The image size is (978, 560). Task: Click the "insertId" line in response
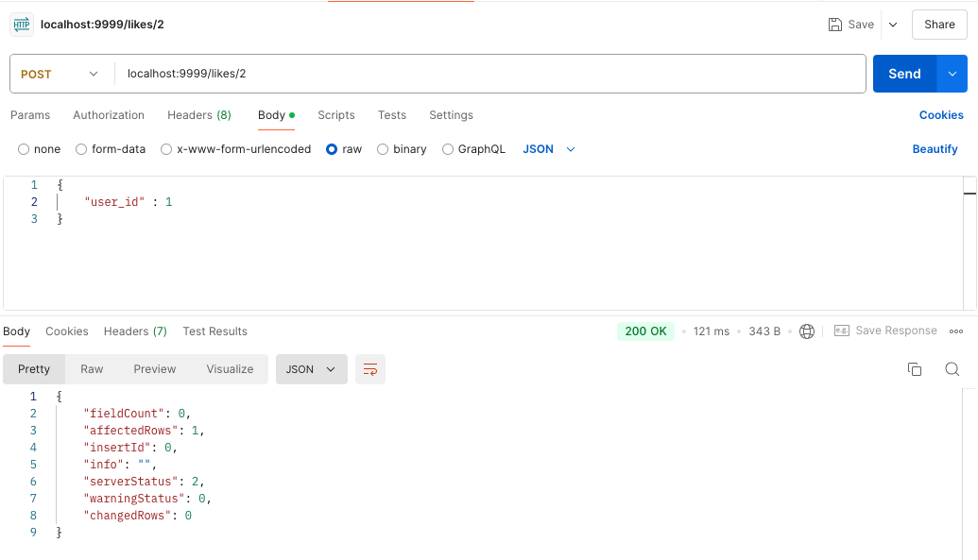(129, 448)
